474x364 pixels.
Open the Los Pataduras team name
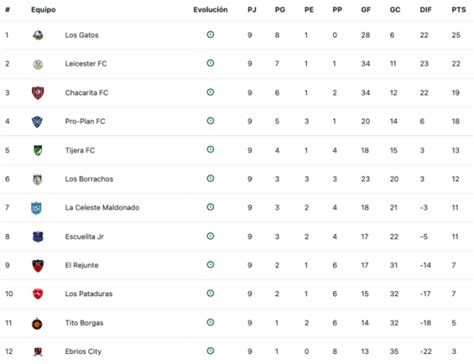[x=89, y=294]
